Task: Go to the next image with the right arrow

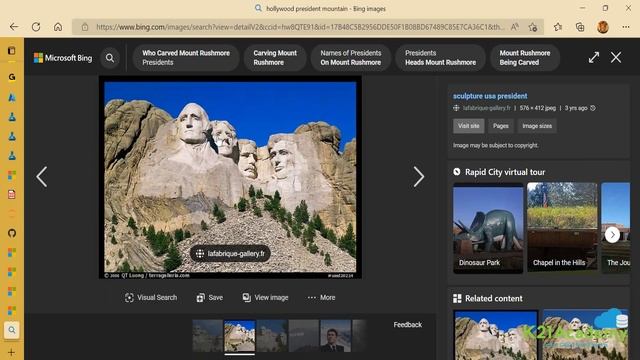Action: pos(419,177)
